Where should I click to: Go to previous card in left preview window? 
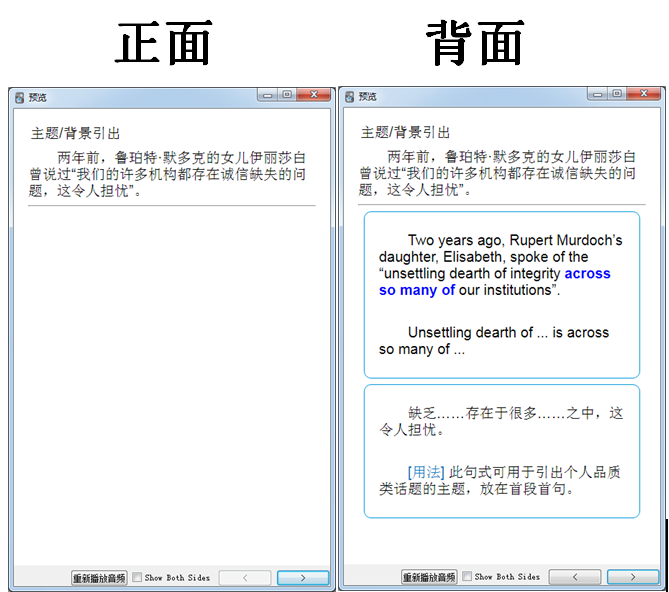coord(245,578)
